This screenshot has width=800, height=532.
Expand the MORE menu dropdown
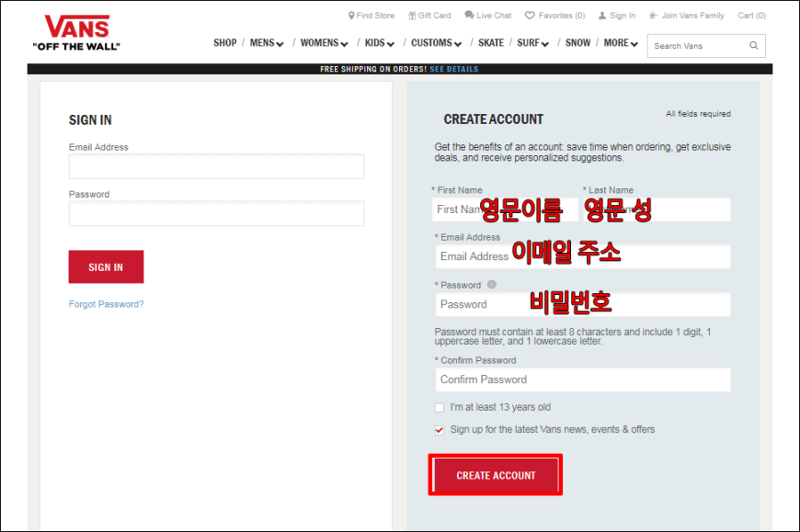click(621, 43)
